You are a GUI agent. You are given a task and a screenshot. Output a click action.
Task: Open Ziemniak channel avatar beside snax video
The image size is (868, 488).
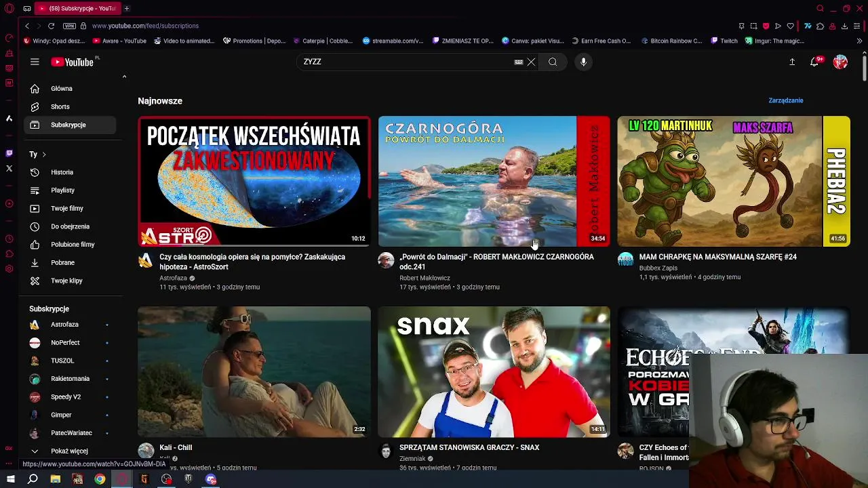pyautogui.click(x=386, y=451)
